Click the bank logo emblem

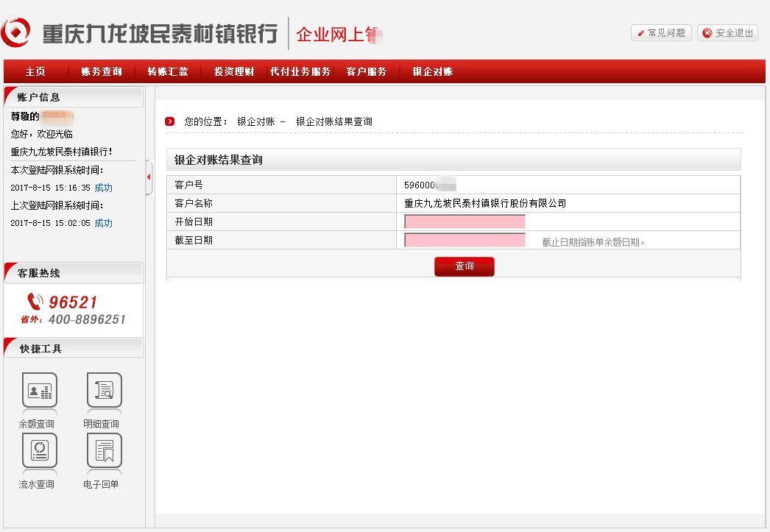coord(15,33)
